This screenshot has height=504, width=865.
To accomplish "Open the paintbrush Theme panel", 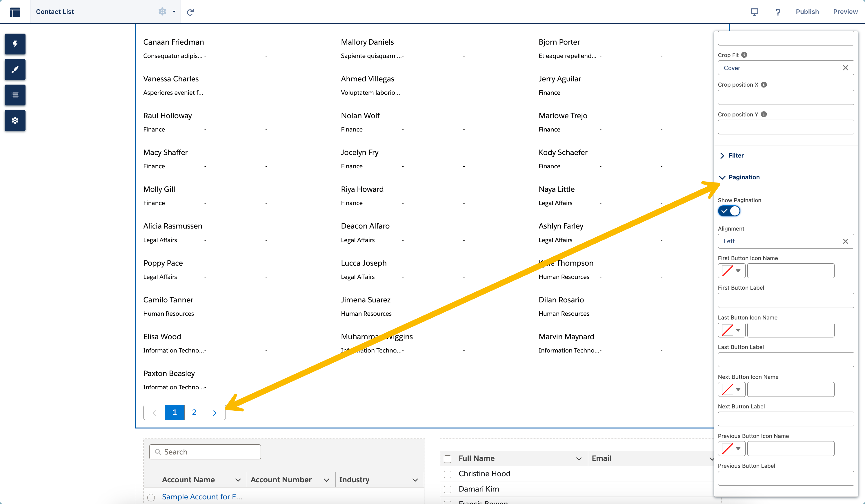I will tap(15, 70).
